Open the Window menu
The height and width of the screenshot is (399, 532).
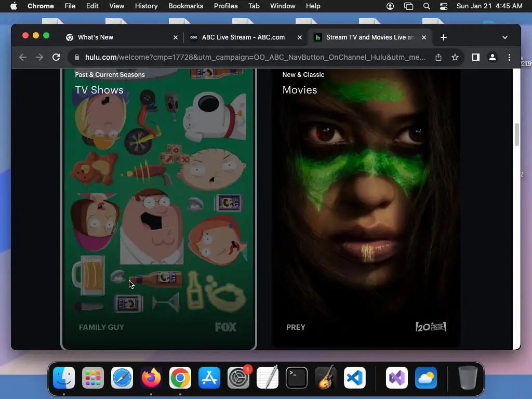[283, 6]
